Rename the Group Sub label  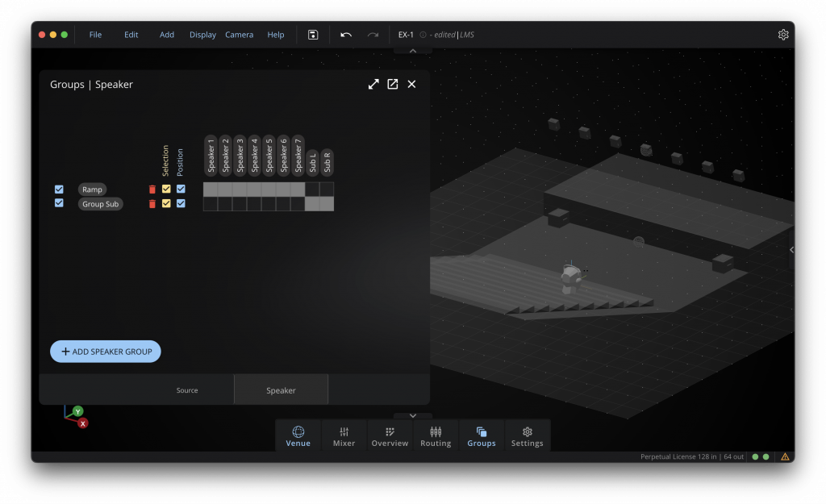pos(101,204)
